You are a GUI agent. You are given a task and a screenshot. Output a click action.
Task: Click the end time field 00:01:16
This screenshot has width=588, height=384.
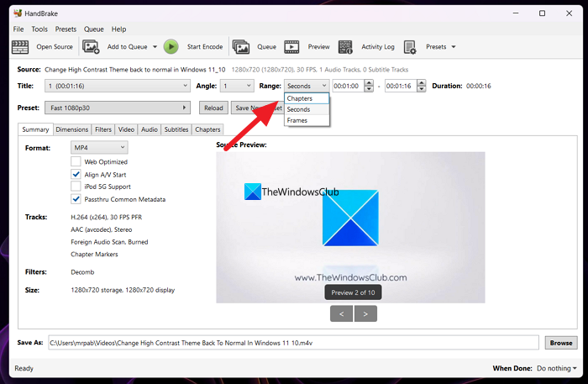tap(401, 86)
